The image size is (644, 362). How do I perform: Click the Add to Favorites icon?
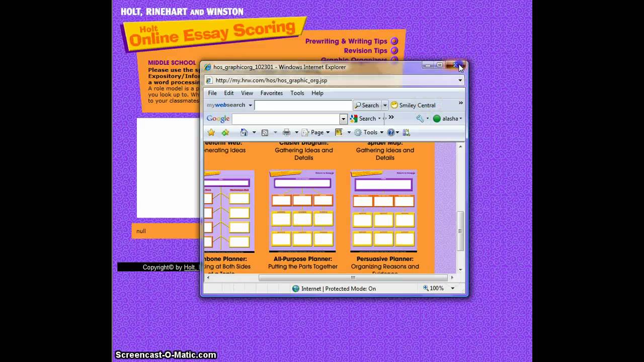click(x=225, y=132)
